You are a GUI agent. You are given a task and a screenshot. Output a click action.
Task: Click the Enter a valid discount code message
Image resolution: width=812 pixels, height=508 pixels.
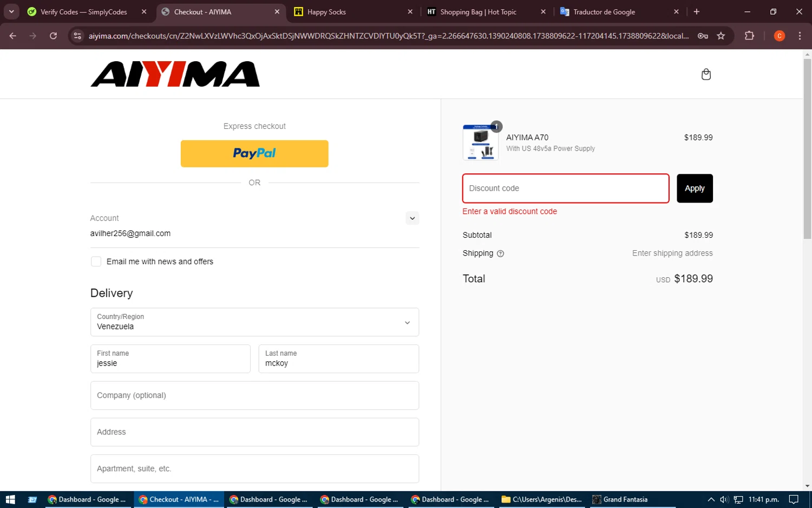click(x=509, y=211)
